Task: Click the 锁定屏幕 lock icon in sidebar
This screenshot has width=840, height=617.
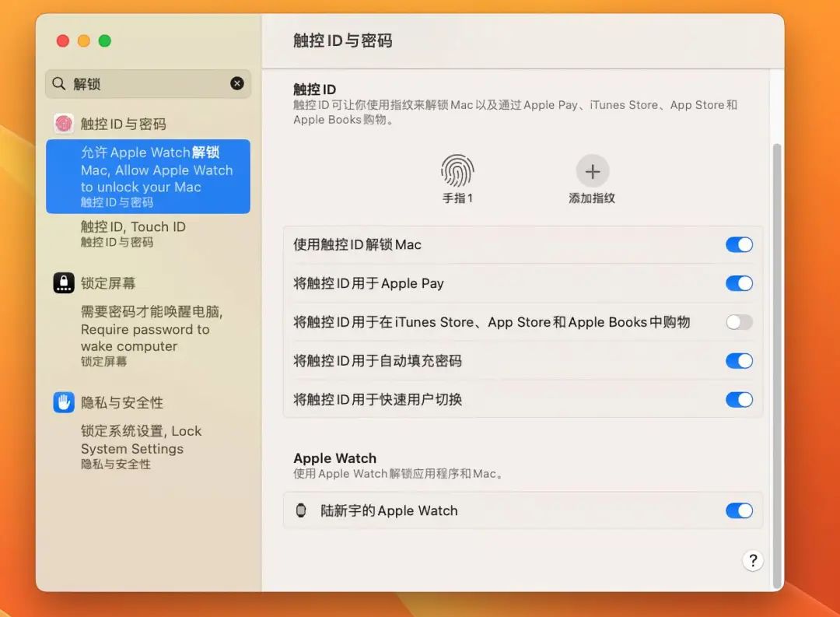Action: coord(64,283)
